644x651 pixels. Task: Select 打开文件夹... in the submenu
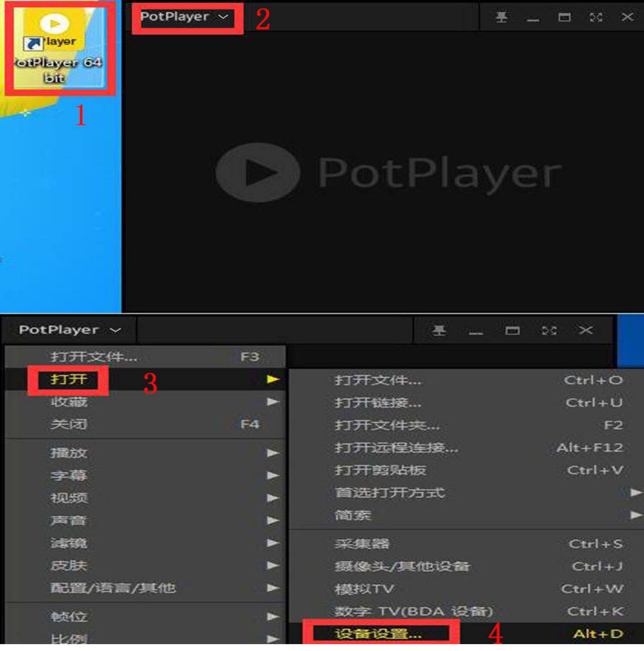[467, 425]
